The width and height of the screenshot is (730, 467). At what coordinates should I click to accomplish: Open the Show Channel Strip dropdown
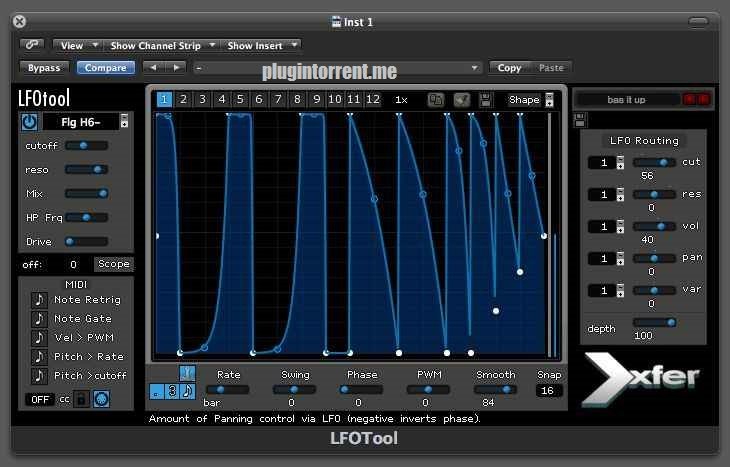tap(162, 46)
